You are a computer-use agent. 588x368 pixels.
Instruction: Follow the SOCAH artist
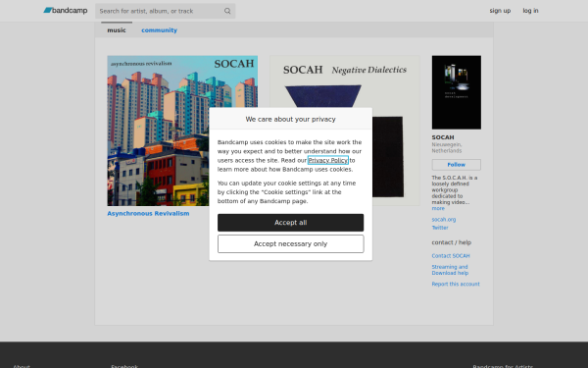pyautogui.click(x=456, y=165)
